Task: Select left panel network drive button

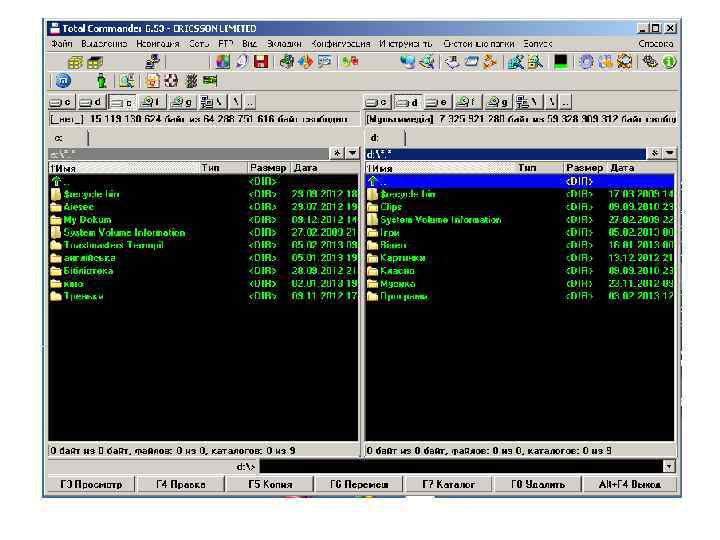Action: coord(212,102)
